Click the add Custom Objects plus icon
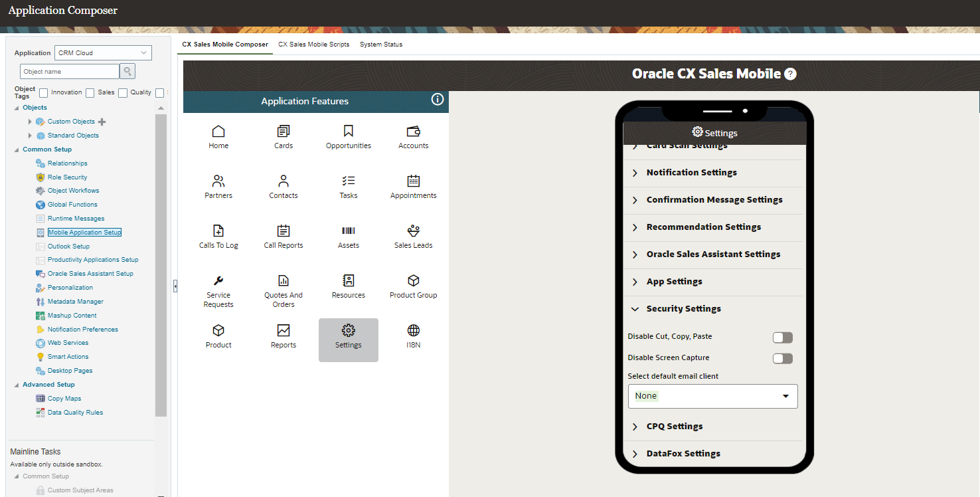Screen dimensions: 980x497 coord(102,122)
